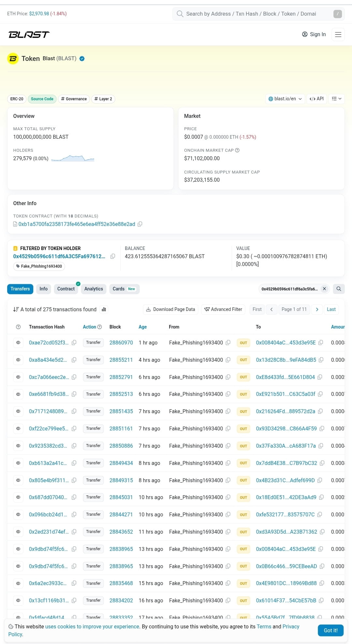Image resolution: width=352 pixels, height=644 pixels.
Task: Open the cookie Terms link
Action: (x=264, y=626)
